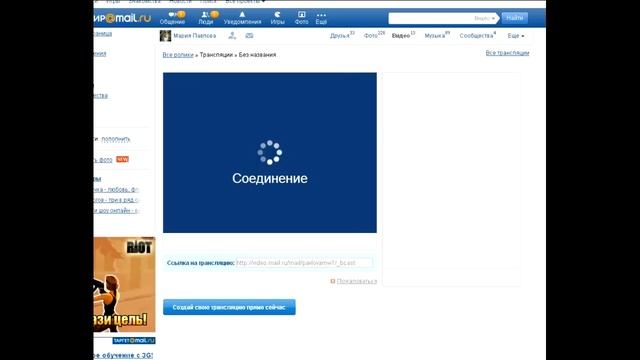
Task: Open the search scope dropdown
Action: click(x=484, y=18)
